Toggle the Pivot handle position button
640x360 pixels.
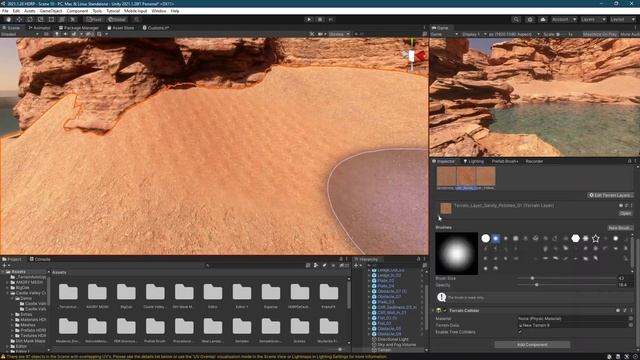click(x=93, y=20)
